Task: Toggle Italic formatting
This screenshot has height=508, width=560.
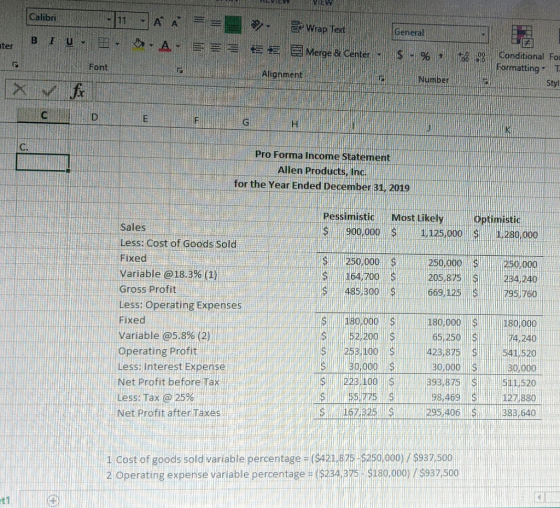Action: 52,41
